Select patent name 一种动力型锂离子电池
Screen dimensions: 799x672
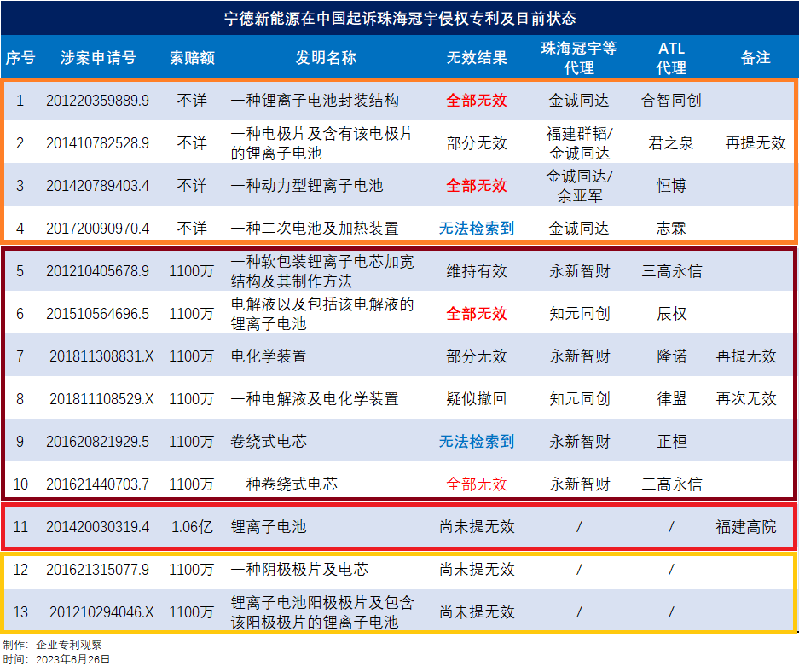click(x=307, y=186)
